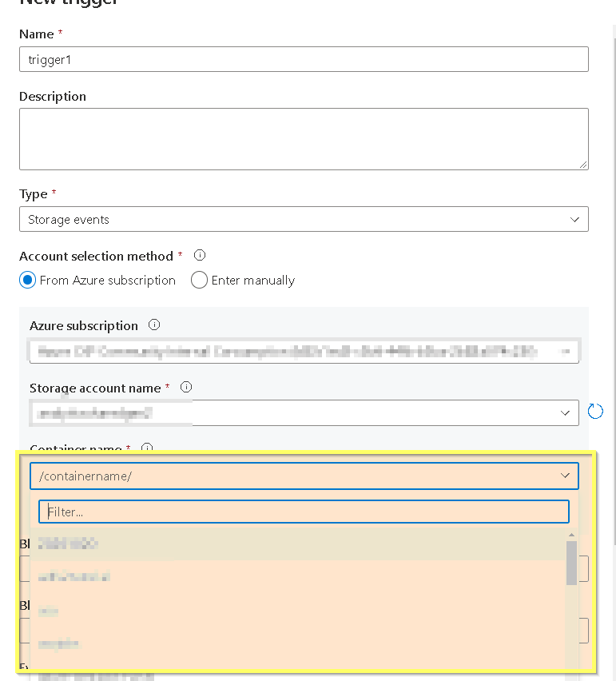Select the From Azure subscription radio button

point(27,280)
